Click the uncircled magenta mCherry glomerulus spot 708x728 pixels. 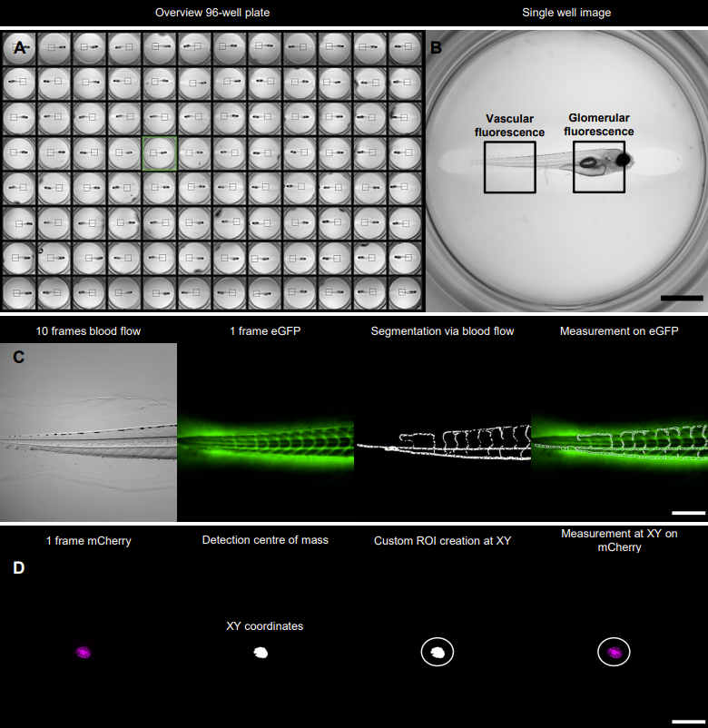(84, 653)
